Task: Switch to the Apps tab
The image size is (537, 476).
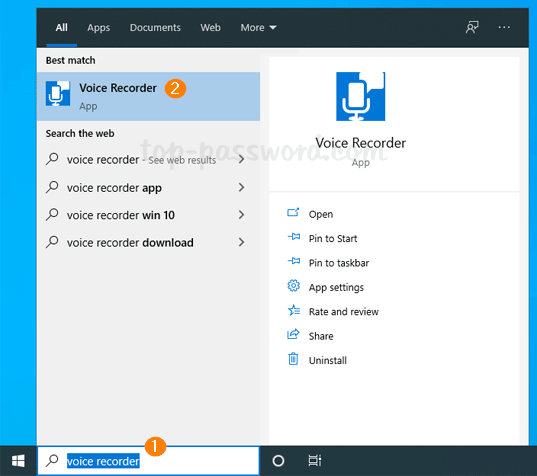Action: tap(99, 27)
